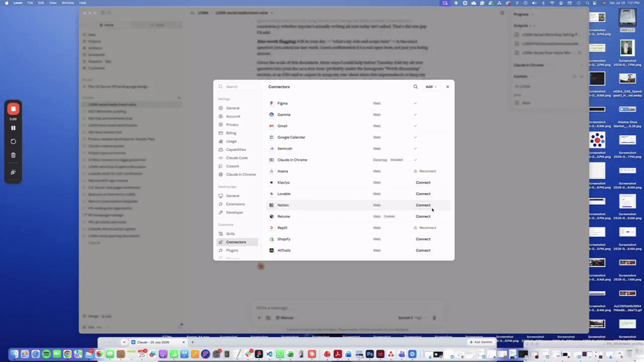
Task: Click the Included badge on Claude in Chrome row
Action: tap(396, 160)
